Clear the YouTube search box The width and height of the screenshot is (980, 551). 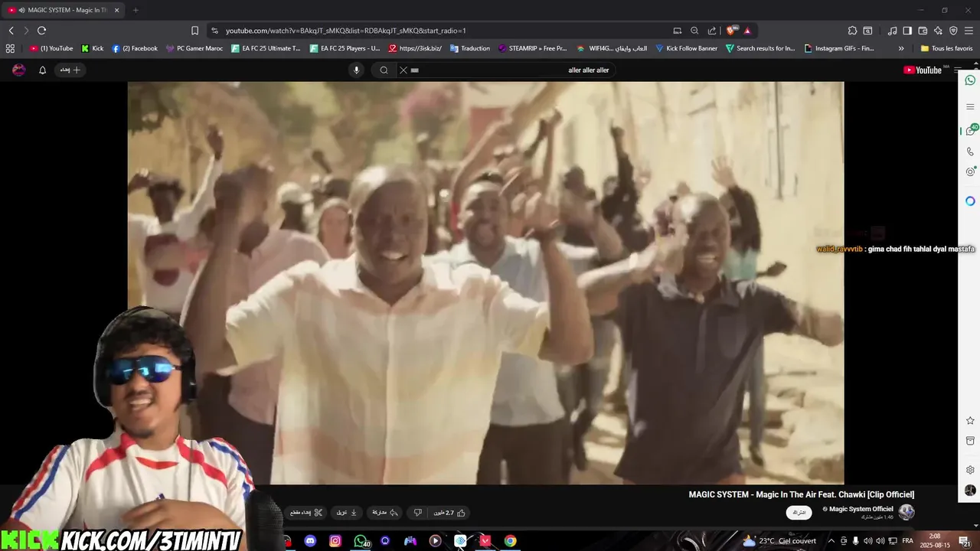403,70
